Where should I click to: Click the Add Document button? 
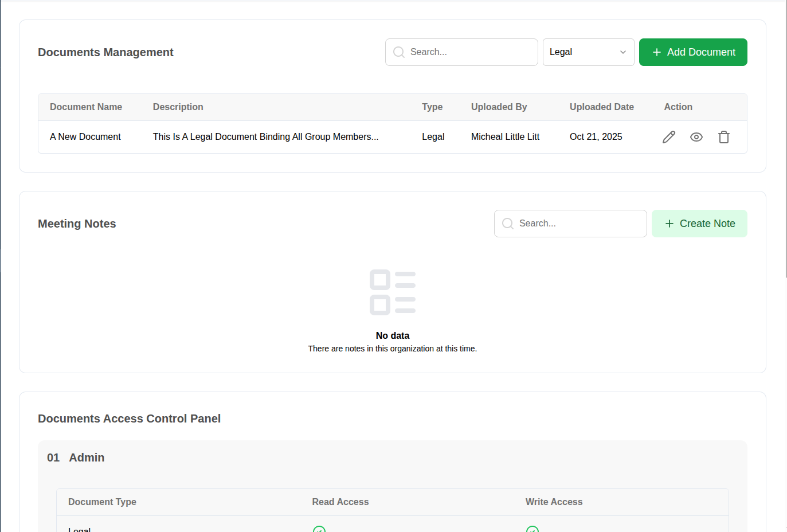tap(693, 52)
